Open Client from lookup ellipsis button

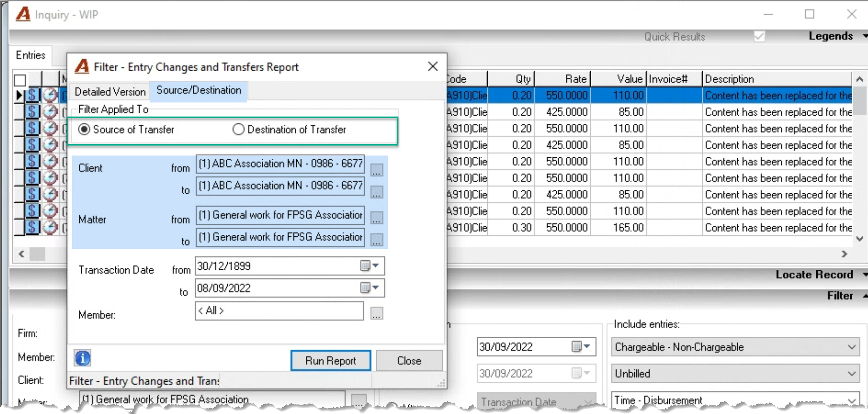coord(377,170)
